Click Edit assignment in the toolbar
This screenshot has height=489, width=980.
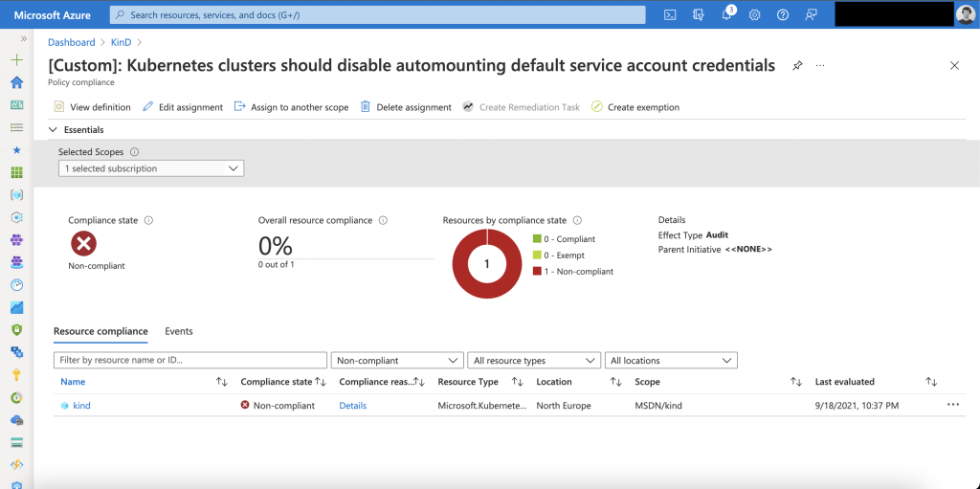(x=183, y=107)
